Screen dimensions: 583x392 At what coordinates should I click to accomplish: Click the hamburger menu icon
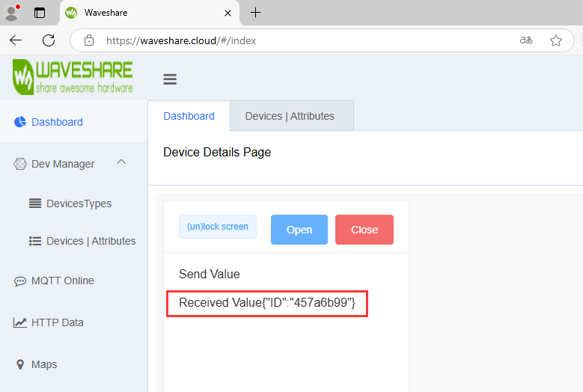(170, 79)
